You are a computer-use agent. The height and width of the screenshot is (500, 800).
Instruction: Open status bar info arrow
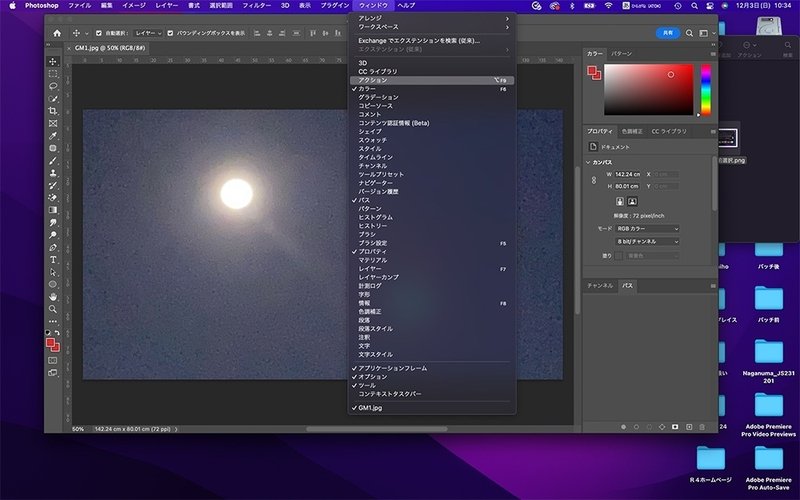(177, 429)
